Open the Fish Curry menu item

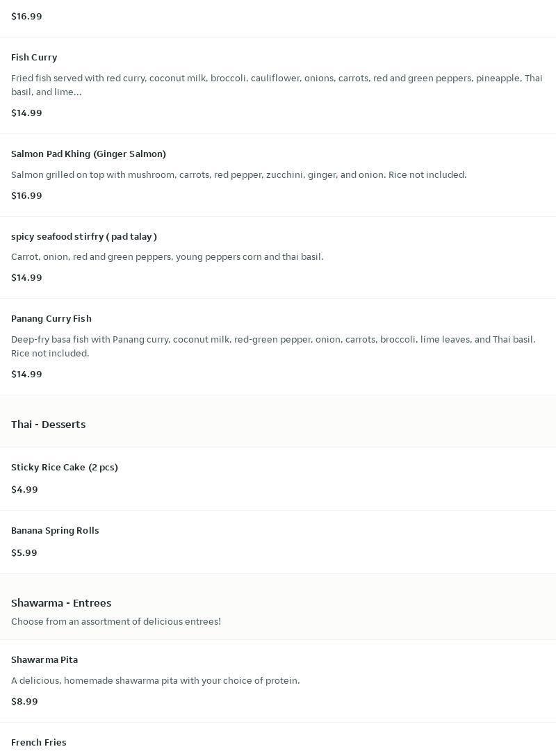click(x=278, y=85)
